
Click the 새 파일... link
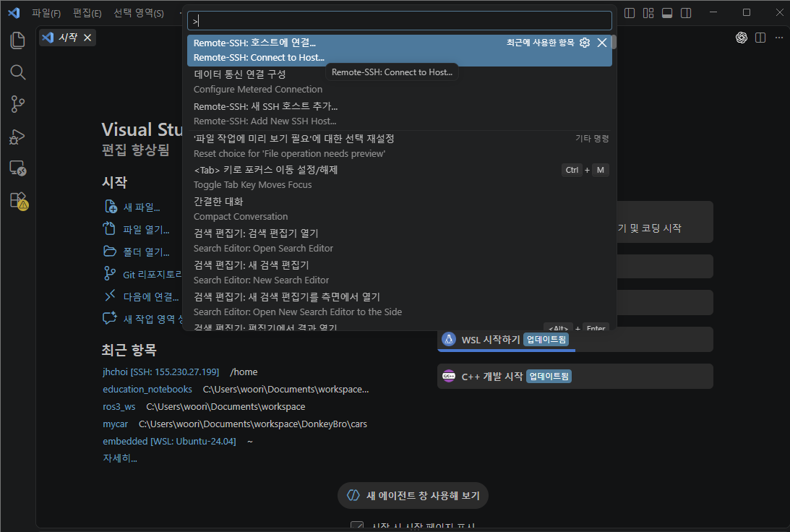click(142, 207)
